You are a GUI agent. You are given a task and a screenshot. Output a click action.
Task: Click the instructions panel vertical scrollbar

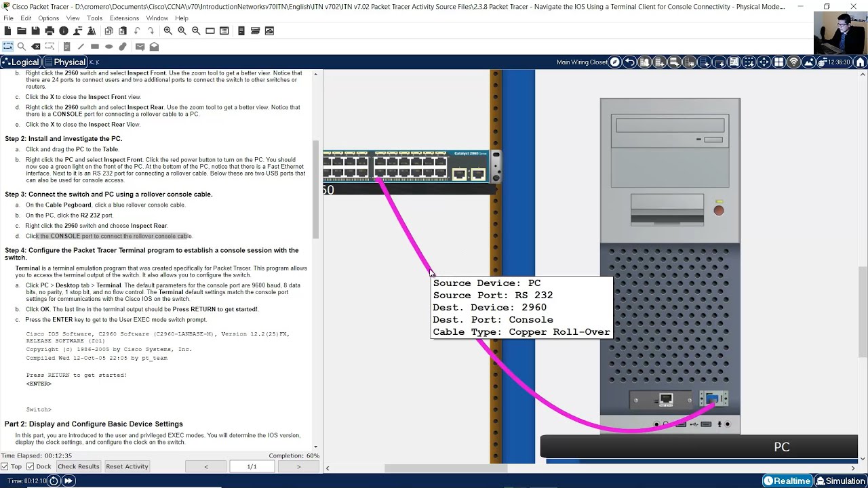click(x=315, y=190)
